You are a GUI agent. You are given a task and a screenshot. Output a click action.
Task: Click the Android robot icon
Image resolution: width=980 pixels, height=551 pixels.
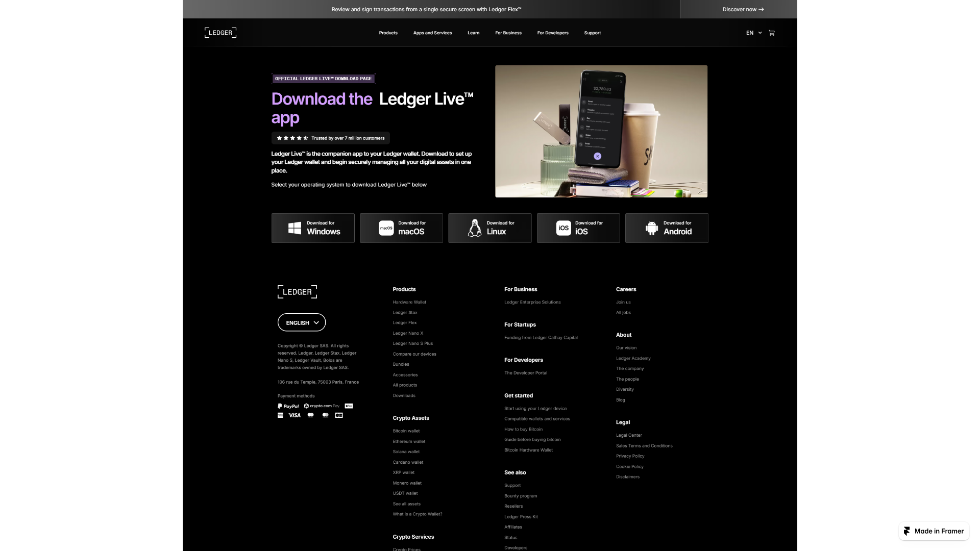click(x=652, y=228)
